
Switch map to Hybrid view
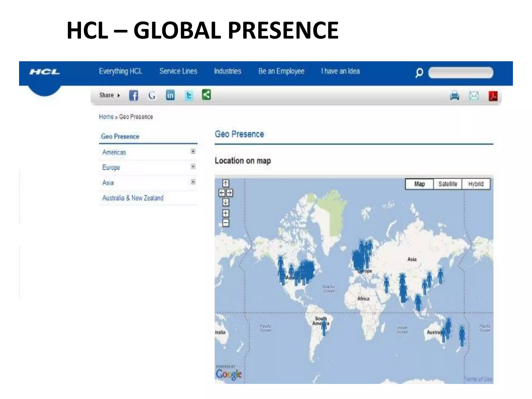tap(476, 184)
